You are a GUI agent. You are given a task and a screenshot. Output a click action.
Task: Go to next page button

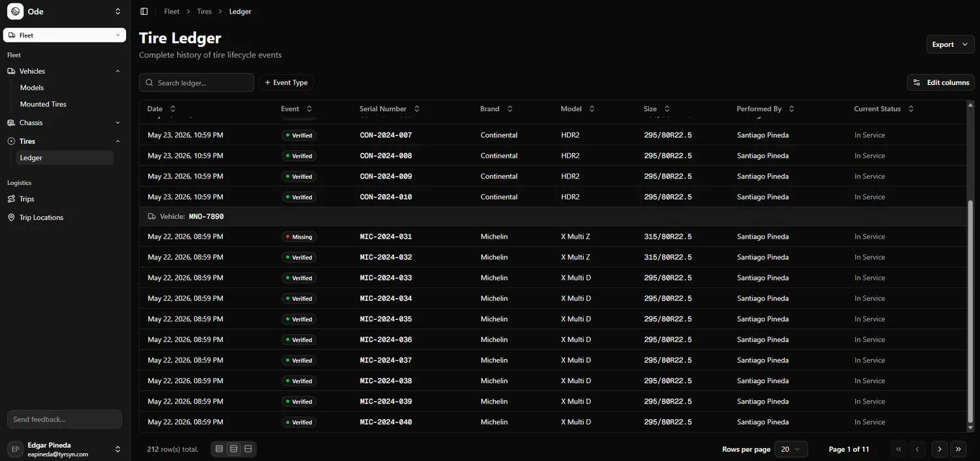(x=939, y=449)
